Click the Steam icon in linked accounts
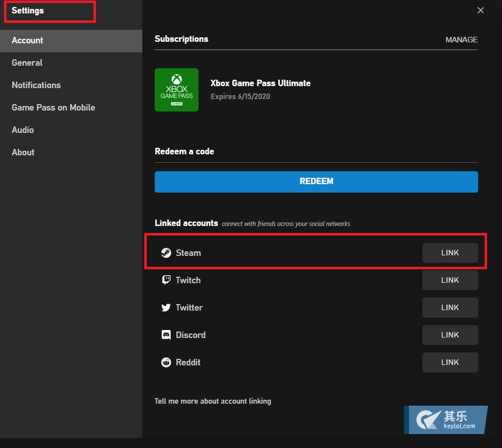Screen dimensions: 502x448 (166, 252)
